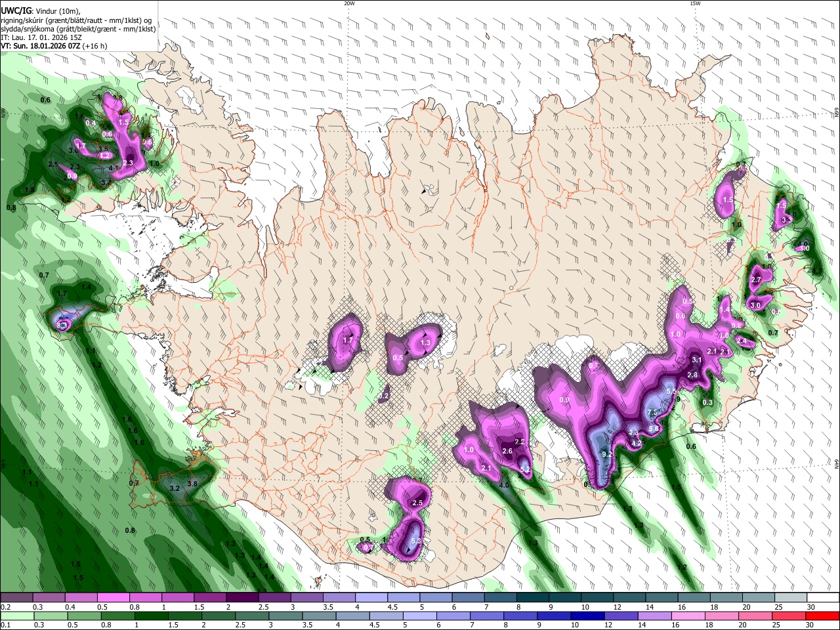Select the 30 white swatch, upper scale
The width and height of the screenshot is (840, 630).
pyautogui.click(x=824, y=598)
